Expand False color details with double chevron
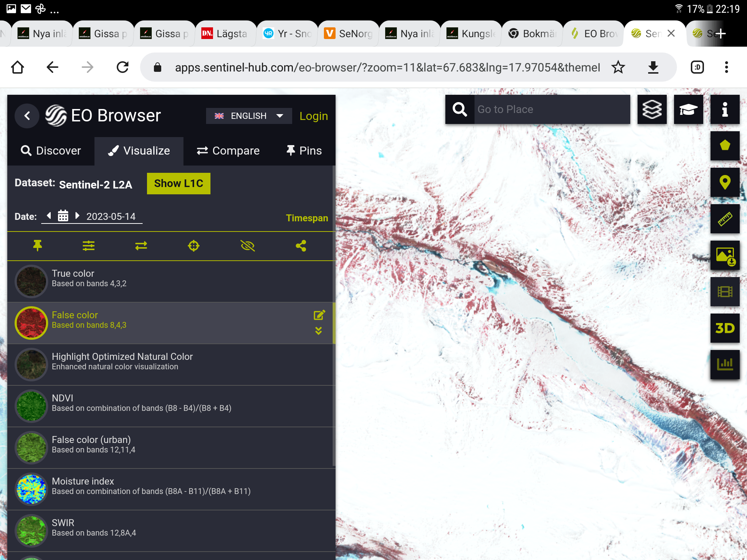Image resolution: width=747 pixels, height=560 pixels. point(318,331)
